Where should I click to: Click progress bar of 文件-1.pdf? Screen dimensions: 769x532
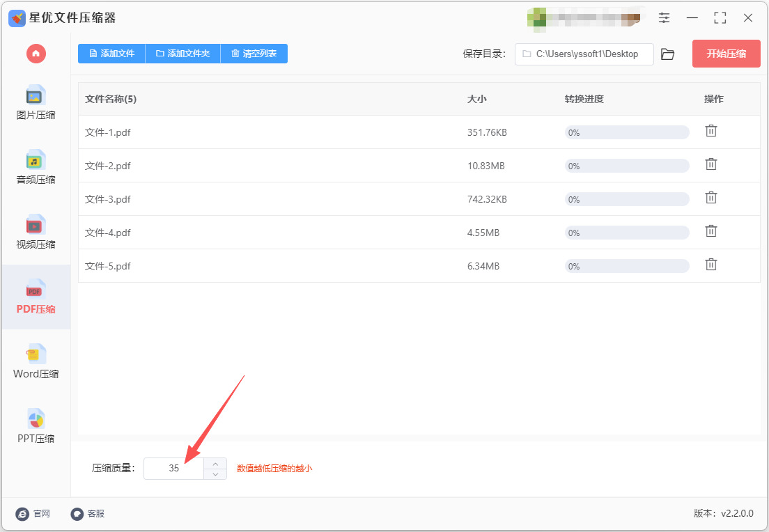[x=627, y=132]
